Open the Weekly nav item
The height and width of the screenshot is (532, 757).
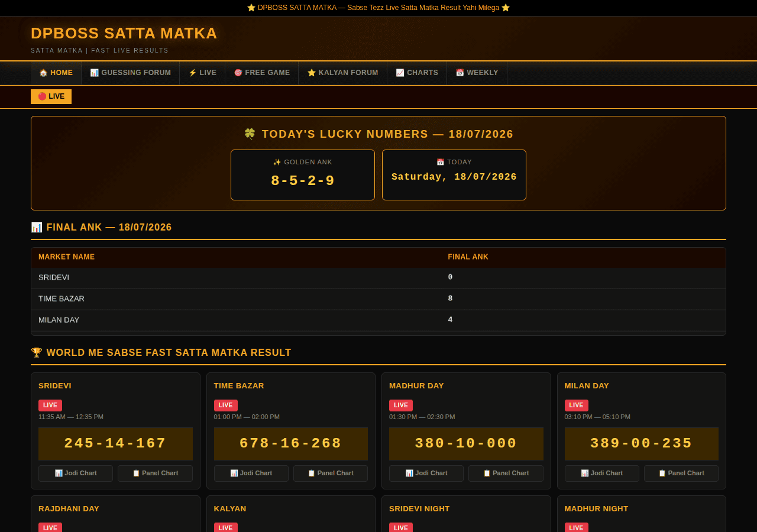(x=477, y=73)
